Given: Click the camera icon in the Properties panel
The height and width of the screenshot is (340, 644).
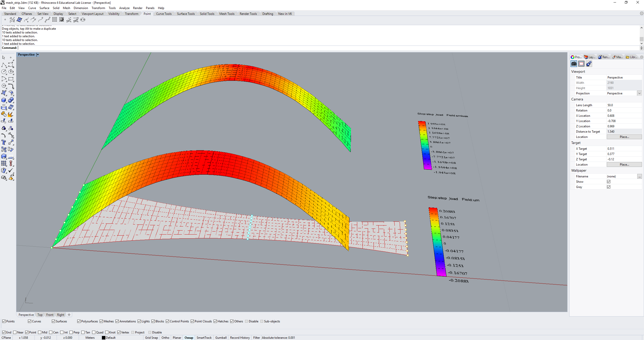Looking at the screenshot, I should coord(574,64).
